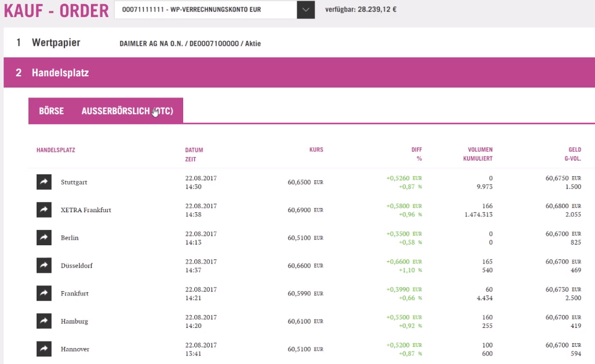Click the Stuttgart venue name
The image size is (595, 364).
74,182
